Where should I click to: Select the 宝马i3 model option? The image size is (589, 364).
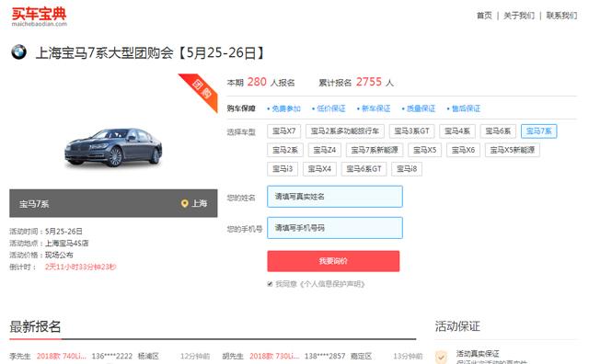point(283,169)
